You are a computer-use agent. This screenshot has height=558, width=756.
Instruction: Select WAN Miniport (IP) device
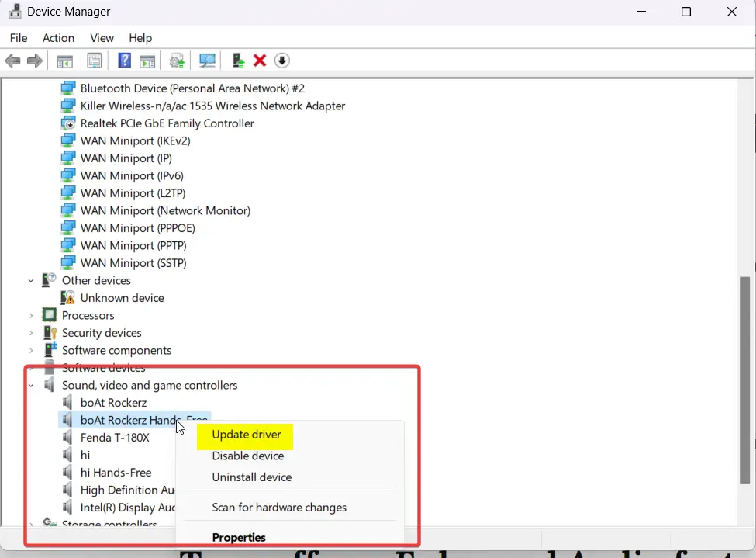[x=126, y=158]
